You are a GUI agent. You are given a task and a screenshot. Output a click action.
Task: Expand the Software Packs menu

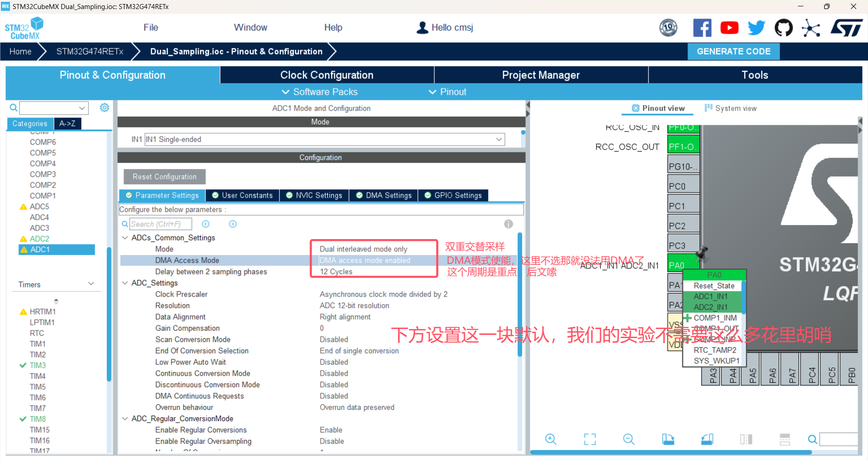(x=320, y=92)
